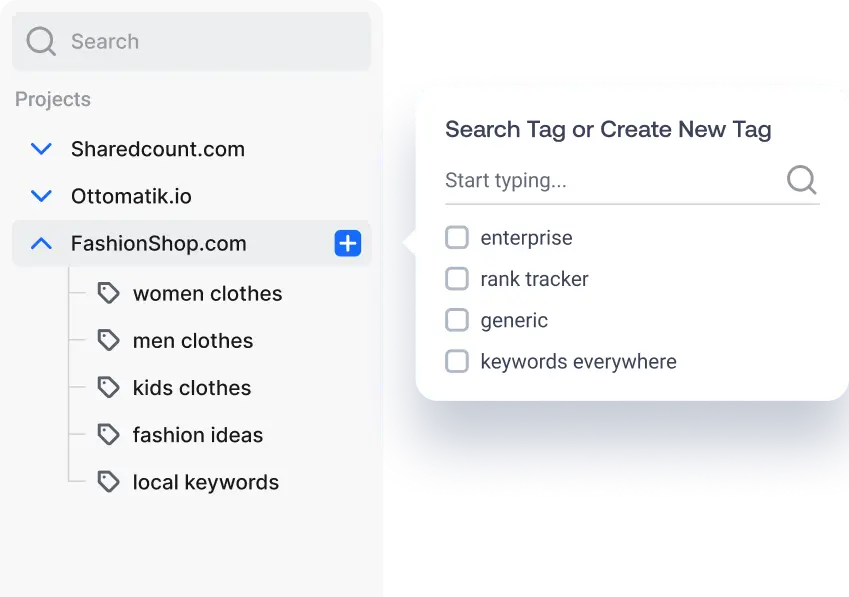Select the tag icon for kids clothes
849x597 pixels.
(108, 387)
